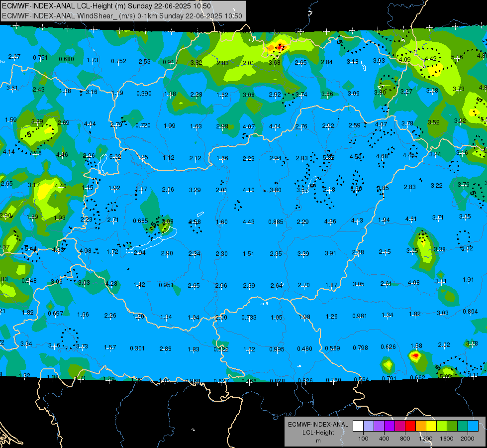Click the LCL-Height title line at top

(106, 6)
